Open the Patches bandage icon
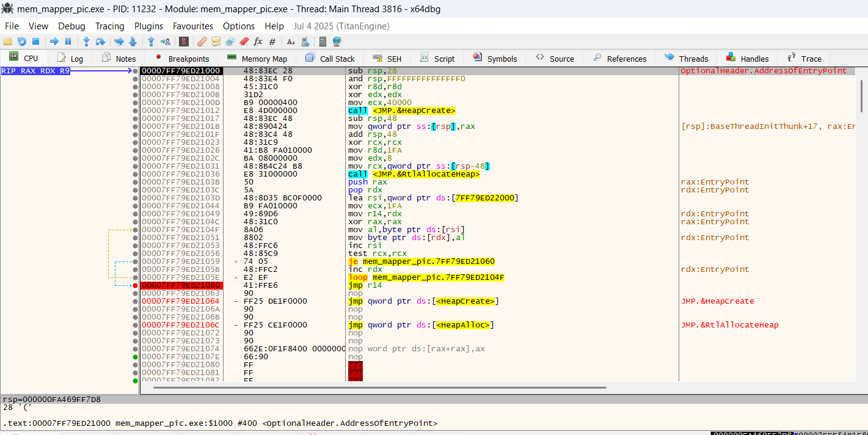 202,42
